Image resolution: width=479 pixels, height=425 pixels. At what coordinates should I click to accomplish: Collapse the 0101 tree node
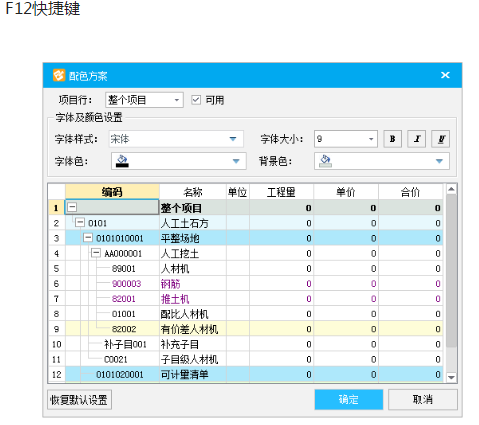[x=80, y=222]
